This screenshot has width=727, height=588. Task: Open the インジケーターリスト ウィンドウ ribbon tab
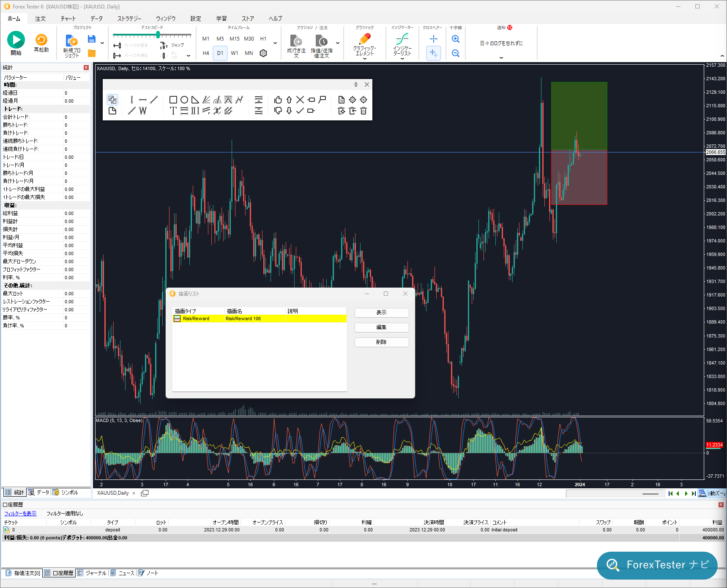pos(166,19)
